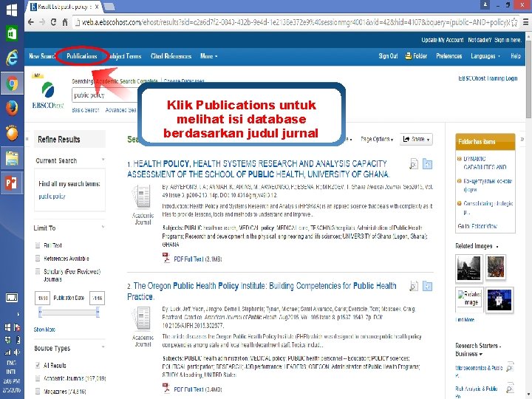Image resolution: width=532 pixels, height=399 pixels.
Task: Open the Publications menu item
Action: tap(82, 56)
